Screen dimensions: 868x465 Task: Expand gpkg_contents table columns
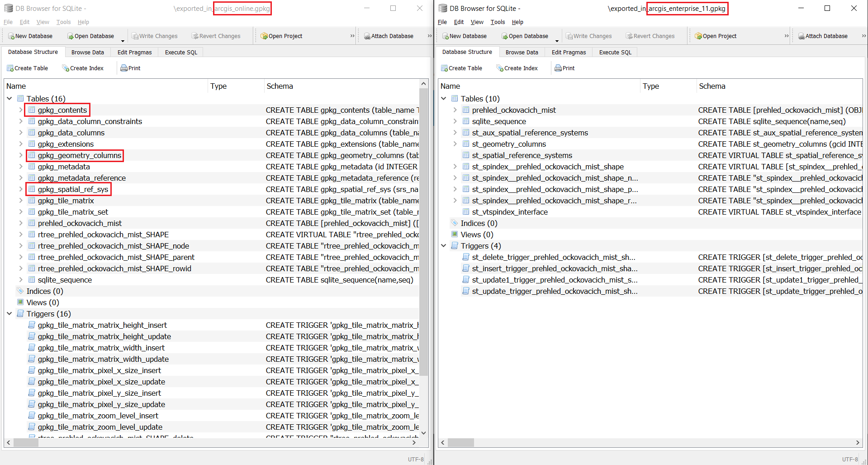[21, 110]
